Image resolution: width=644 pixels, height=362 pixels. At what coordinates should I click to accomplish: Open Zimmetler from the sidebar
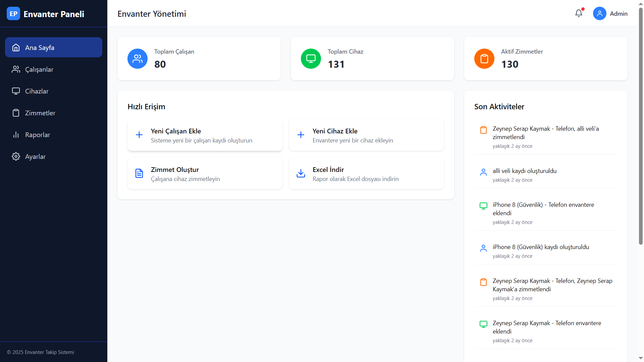click(x=40, y=113)
